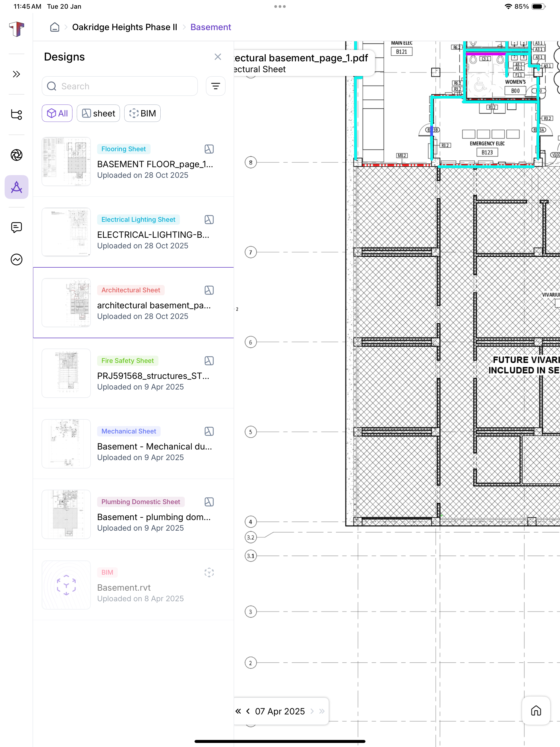This screenshot has width=560, height=747.
Task: Tap the Wi-Fi status icon
Action: pyautogui.click(x=508, y=7)
